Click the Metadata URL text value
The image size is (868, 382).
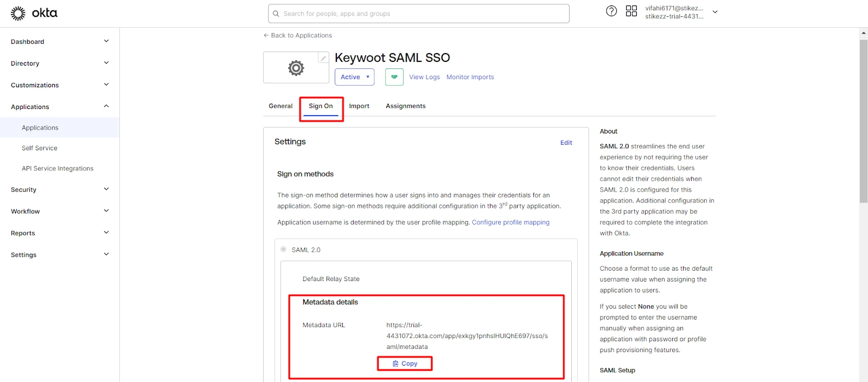pyautogui.click(x=467, y=336)
